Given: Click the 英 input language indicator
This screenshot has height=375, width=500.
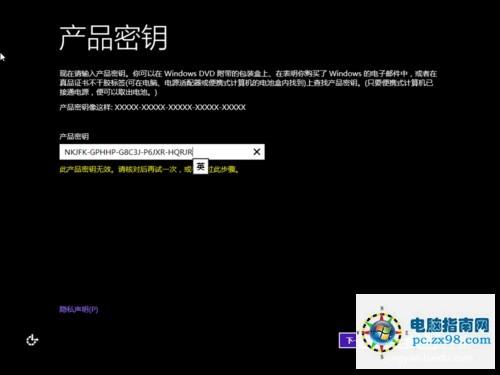Looking at the screenshot, I should (201, 166).
